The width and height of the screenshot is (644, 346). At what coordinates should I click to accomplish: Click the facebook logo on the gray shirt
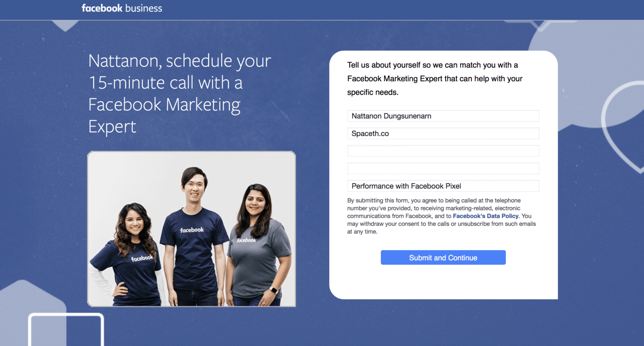pos(246,240)
